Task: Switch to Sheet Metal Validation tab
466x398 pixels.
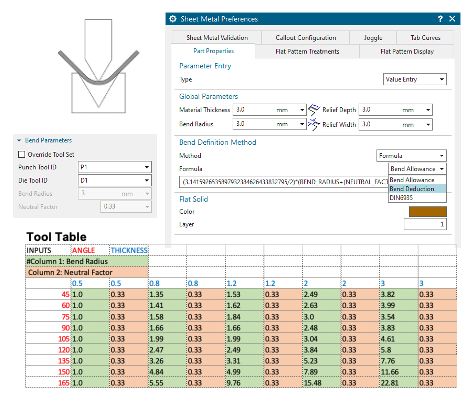Action: 217,38
